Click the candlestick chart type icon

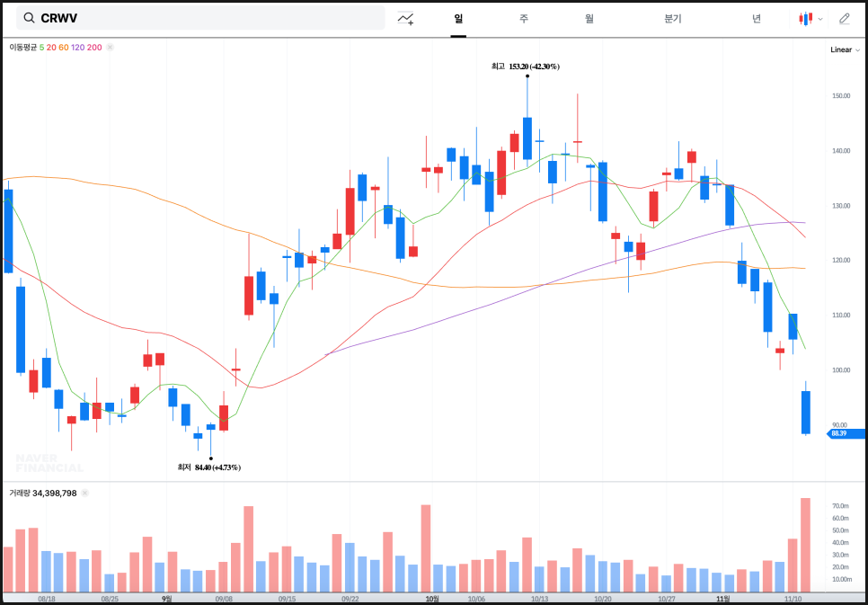805,18
